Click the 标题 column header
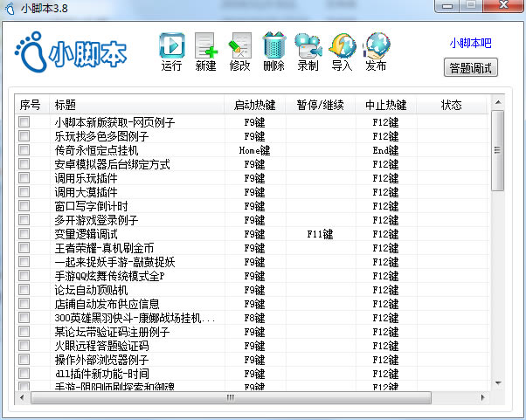 coord(137,105)
